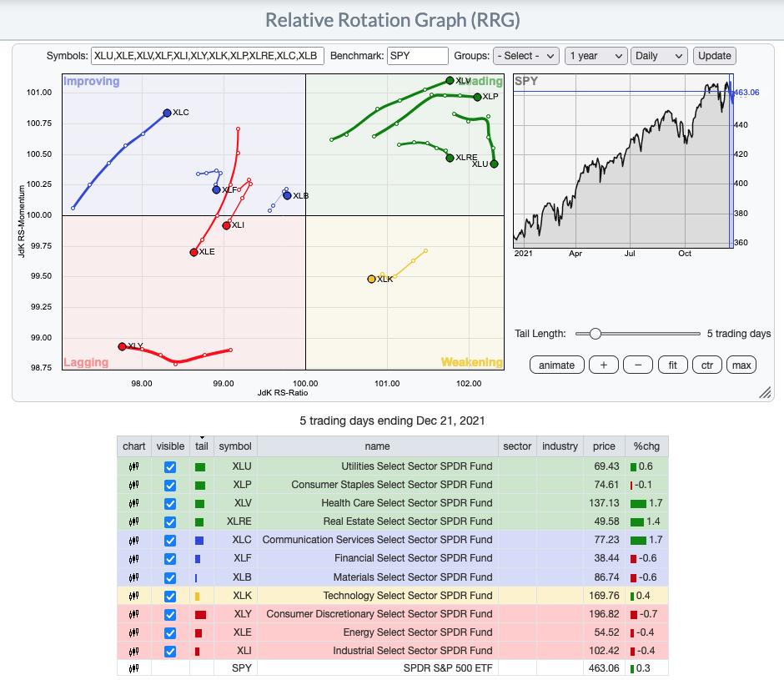Screen dimensions: 784x680
Task: Toggle visibility checkbox for XLV
Action: click(170, 504)
